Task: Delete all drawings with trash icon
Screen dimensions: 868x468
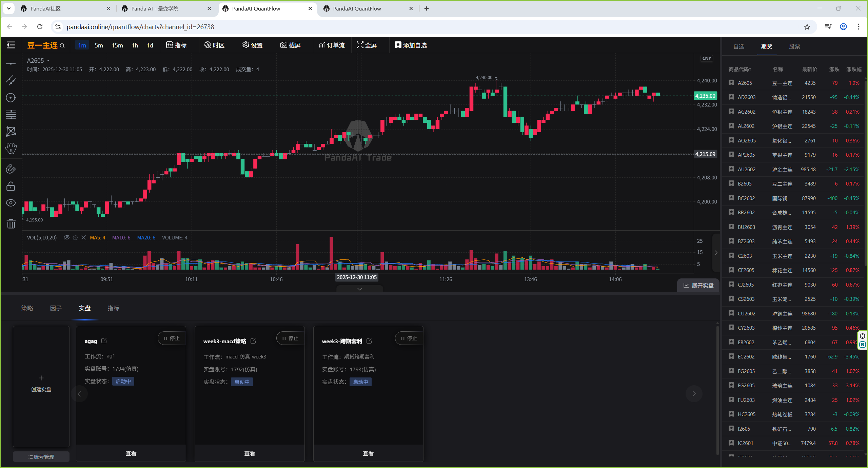Action: click(11, 224)
